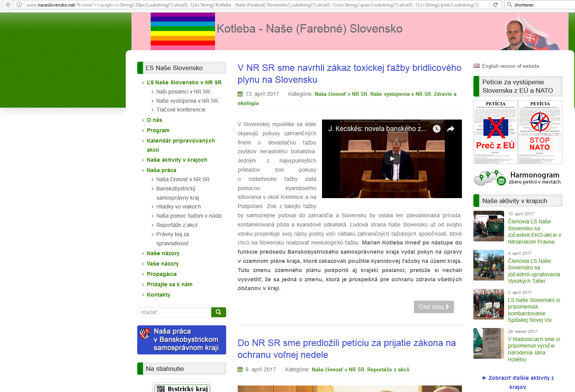Click the Čítať ďalej button
The width and height of the screenshot is (575, 392).
434,307
